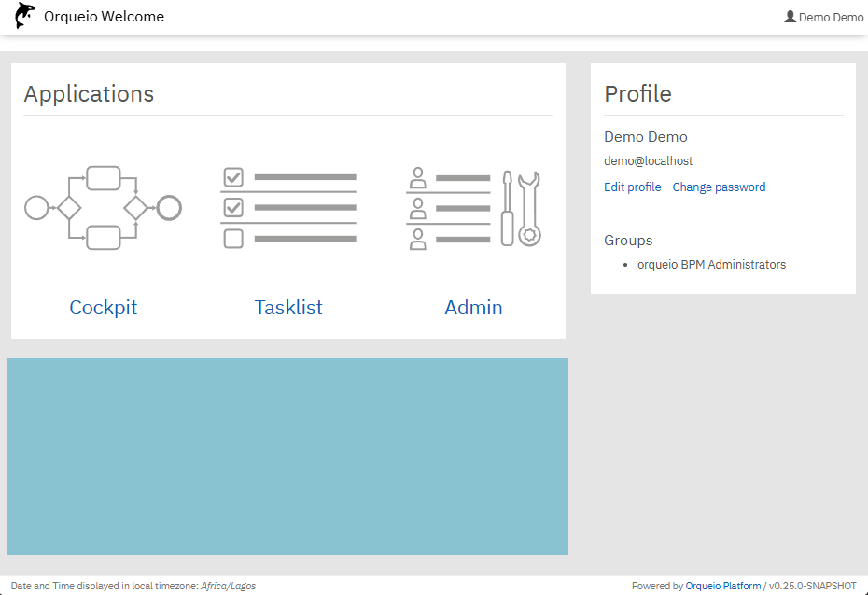Launch the Tasklist text link

(x=288, y=308)
